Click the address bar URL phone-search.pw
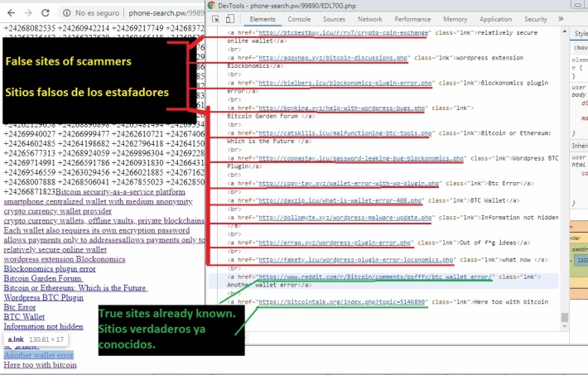Viewport: 588px width, 375px height. tap(166, 13)
